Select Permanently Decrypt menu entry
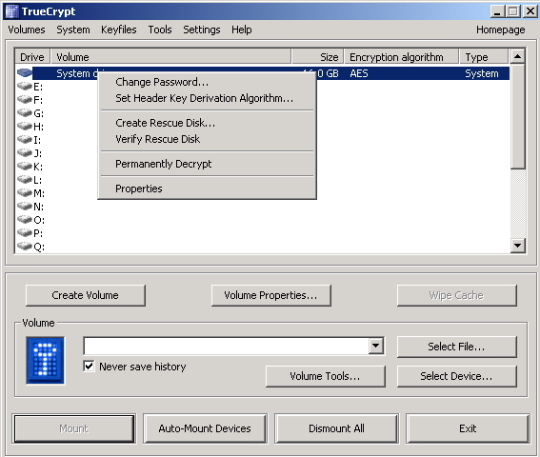The width and height of the screenshot is (540, 457). 163,164
